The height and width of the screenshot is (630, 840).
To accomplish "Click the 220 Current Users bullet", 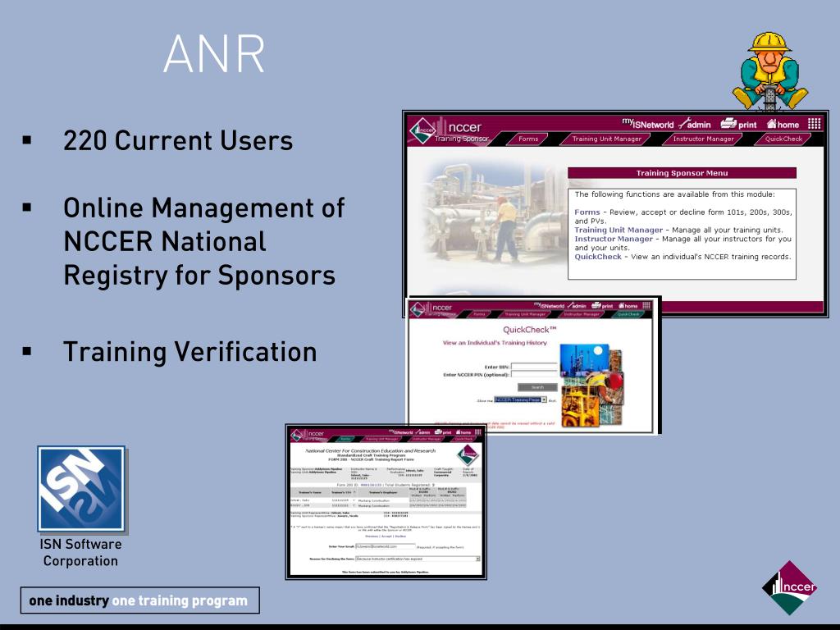I will pyautogui.click(x=178, y=140).
